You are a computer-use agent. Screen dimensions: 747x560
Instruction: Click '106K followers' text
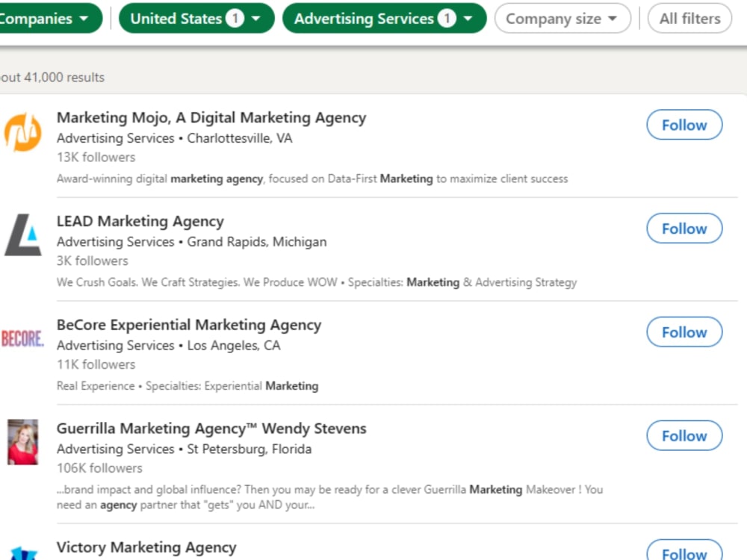coord(99,468)
